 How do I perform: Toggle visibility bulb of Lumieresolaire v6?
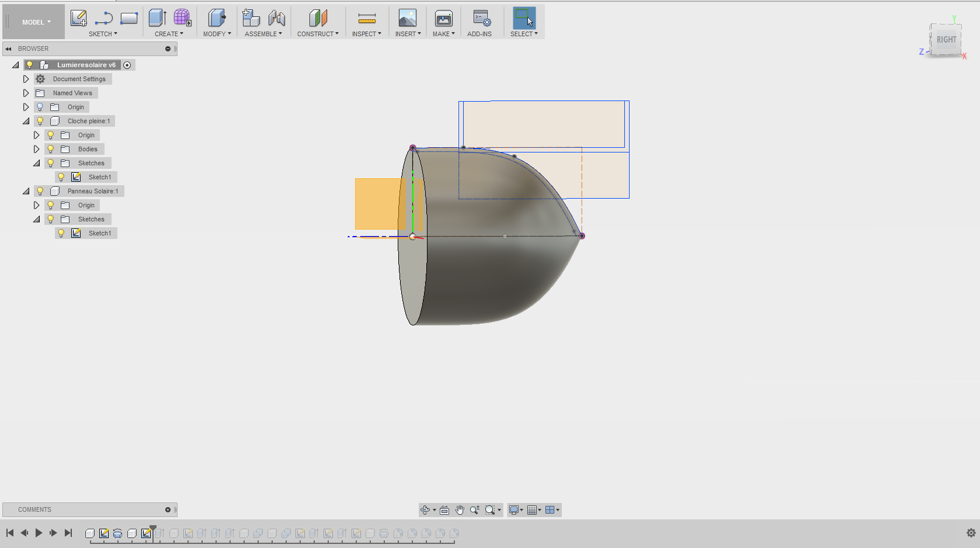point(30,65)
